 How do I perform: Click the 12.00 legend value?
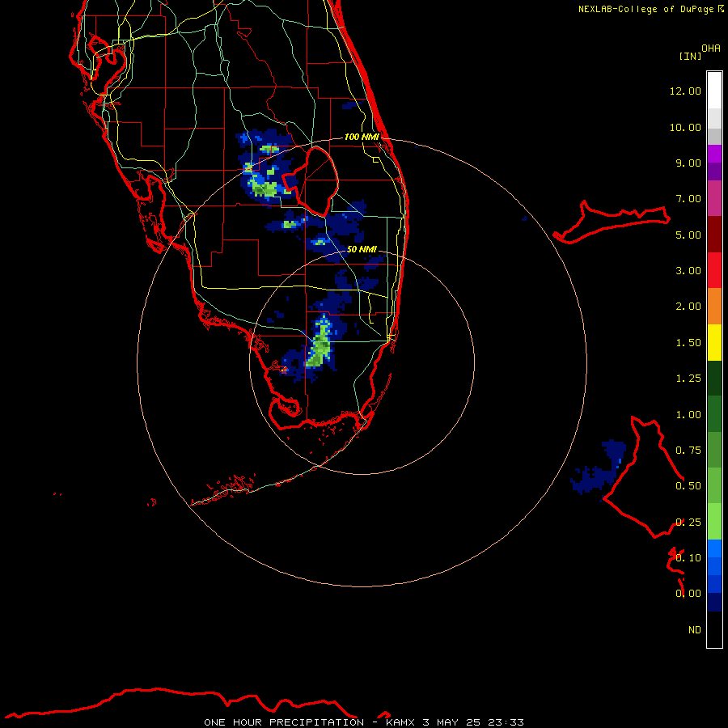point(685,91)
